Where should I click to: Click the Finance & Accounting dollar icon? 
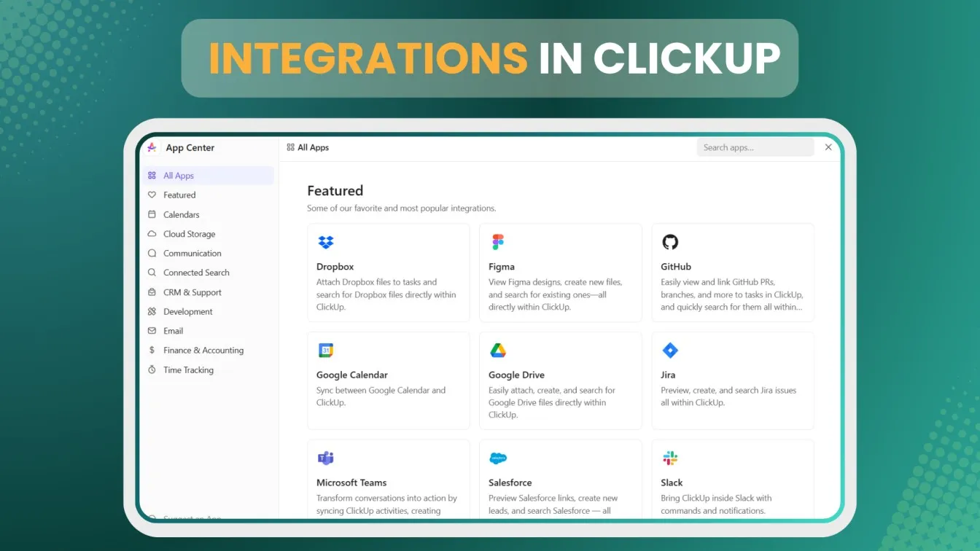point(152,350)
